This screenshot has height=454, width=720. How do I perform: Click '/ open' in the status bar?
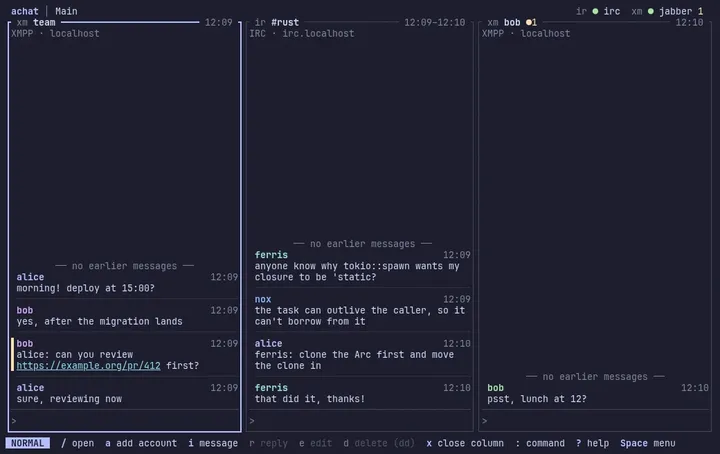click(77, 443)
